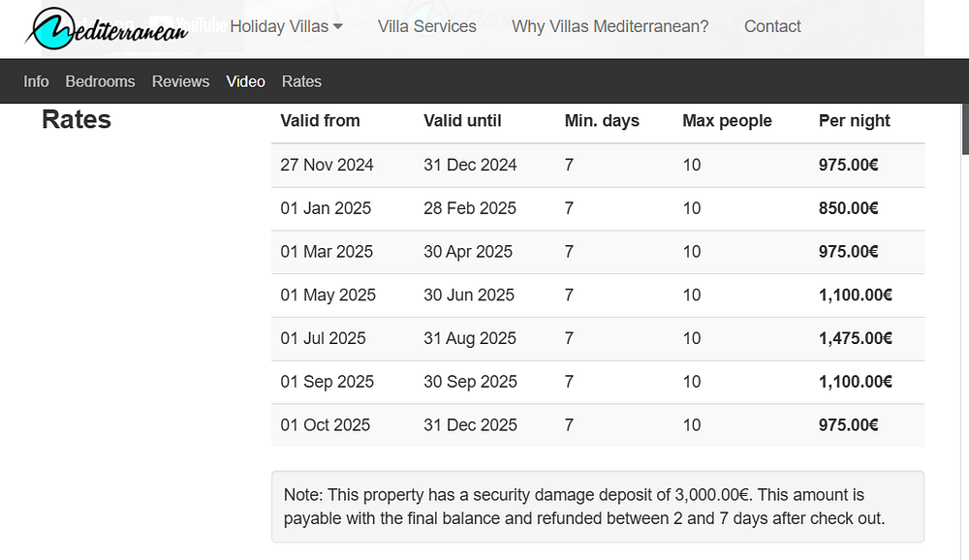Jump to the Info section
The width and height of the screenshot is (969, 560).
(36, 81)
